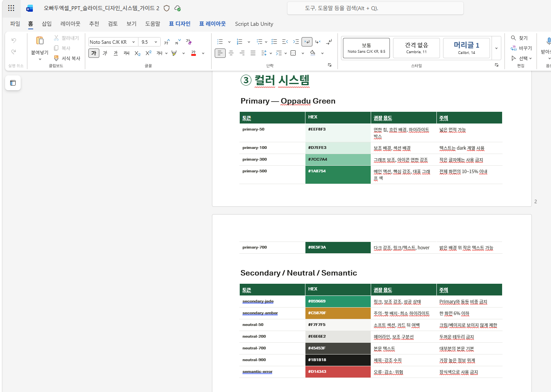Apply the 보통 style
This screenshot has width=551, height=392.
pyautogui.click(x=366, y=48)
